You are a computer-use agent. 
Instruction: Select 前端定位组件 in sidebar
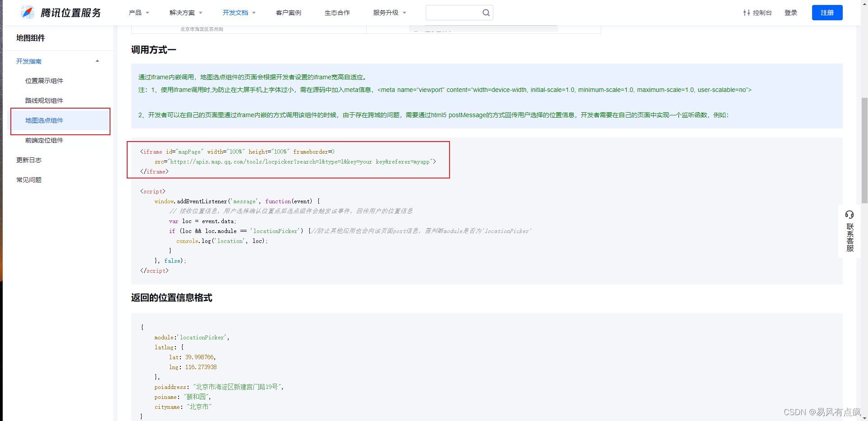pos(44,140)
